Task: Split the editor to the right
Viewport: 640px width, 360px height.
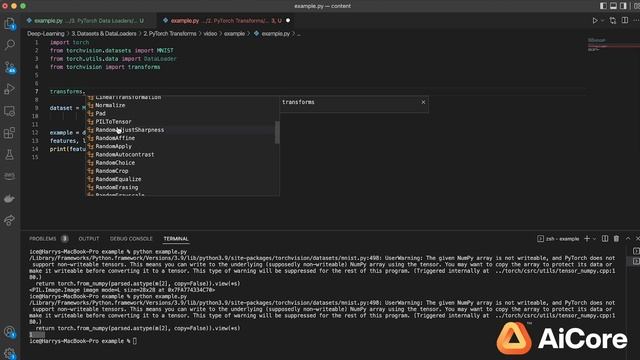Action: pos(625,20)
